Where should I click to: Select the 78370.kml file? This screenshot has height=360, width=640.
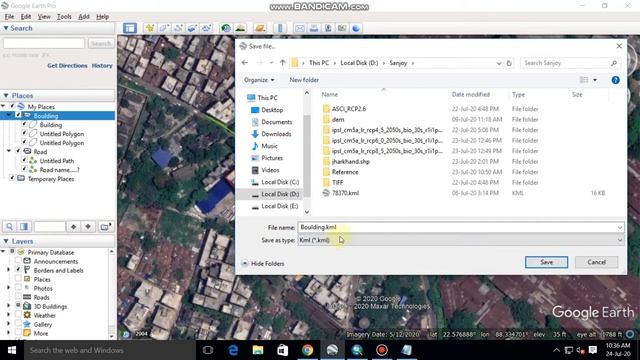[345, 193]
